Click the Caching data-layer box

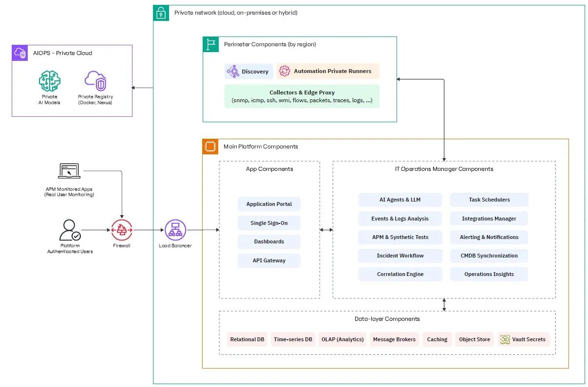(437, 339)
